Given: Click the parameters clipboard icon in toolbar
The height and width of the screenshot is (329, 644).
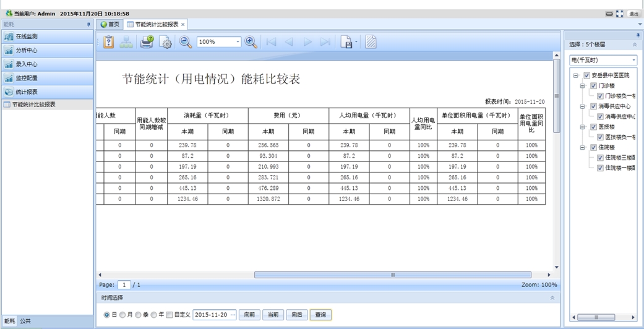Looking at the screenshot, I should coord(109,42).
